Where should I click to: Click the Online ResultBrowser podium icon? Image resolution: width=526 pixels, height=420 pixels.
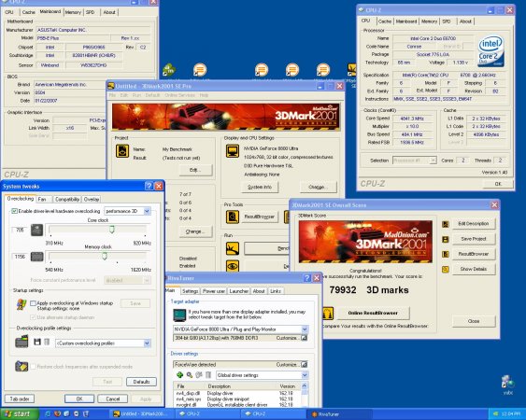328,313
